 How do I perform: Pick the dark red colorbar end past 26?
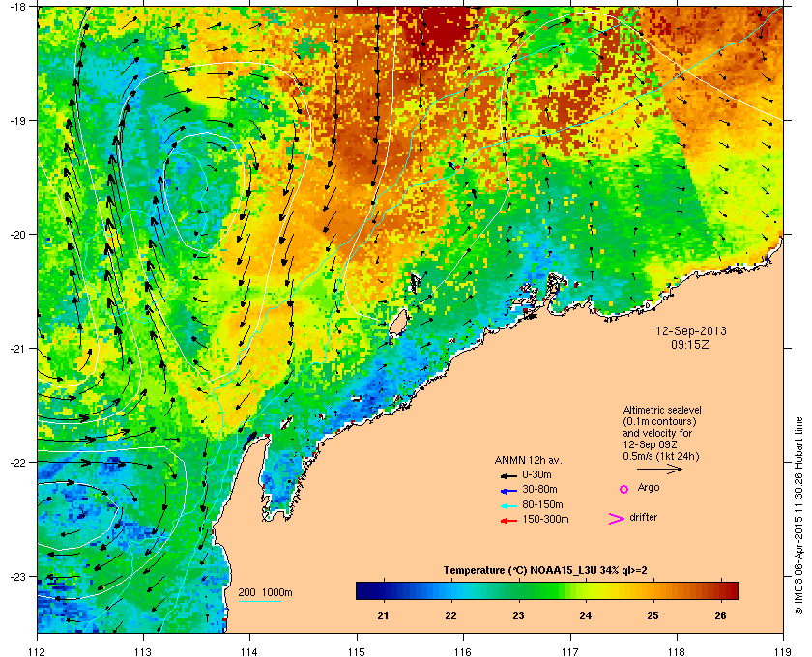coord(730,590)
